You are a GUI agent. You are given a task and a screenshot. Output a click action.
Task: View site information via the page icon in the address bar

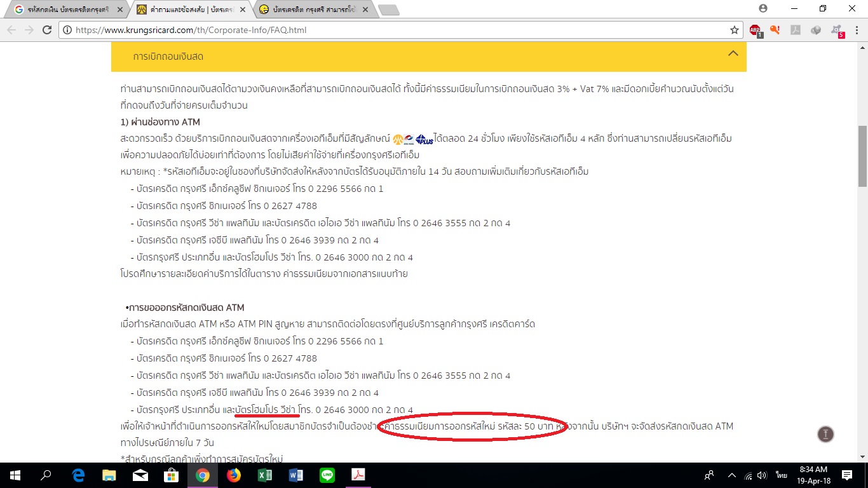(67, 30)
